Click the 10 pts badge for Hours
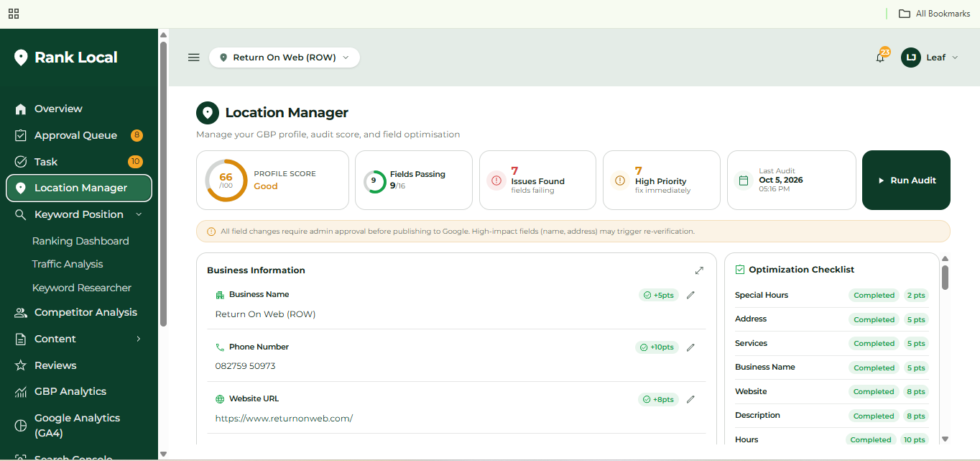Image resolution: width=980 pixels, height=461 pixels. click(914, 440)
